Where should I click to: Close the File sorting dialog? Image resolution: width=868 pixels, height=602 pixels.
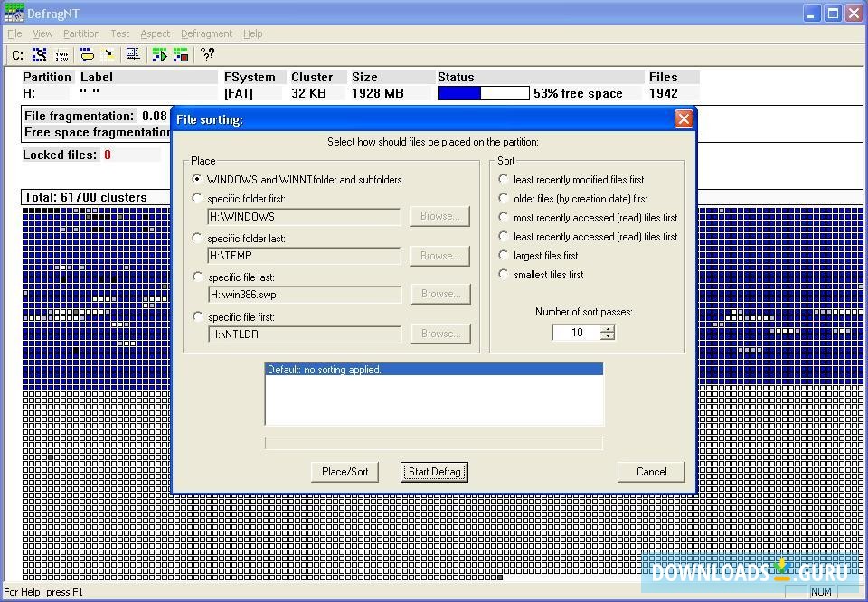684,119
